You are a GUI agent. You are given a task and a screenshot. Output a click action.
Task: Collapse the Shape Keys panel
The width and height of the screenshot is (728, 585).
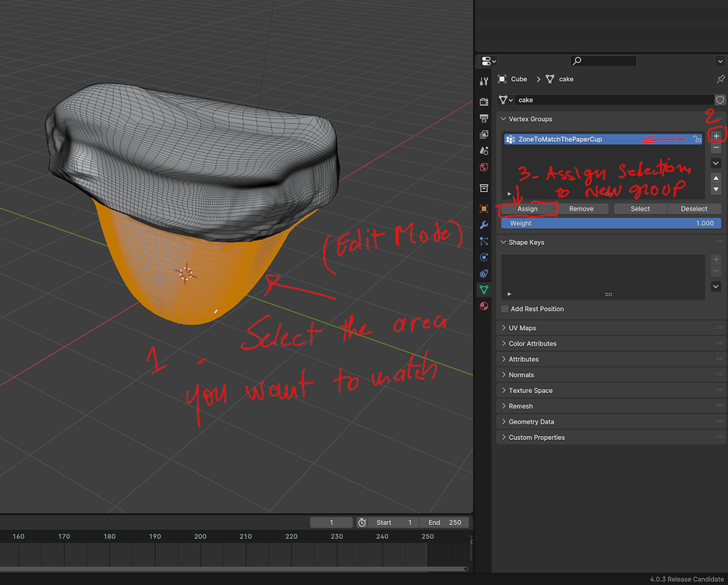504,242
